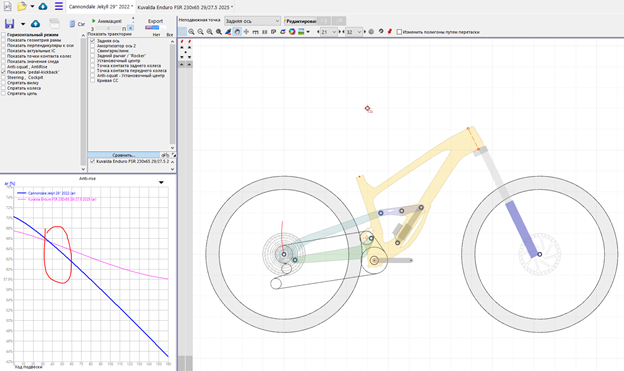Image resolution: width=624 pixels, height=371 pixels.
Task: Open the yellow folder file icon
Action: 22,6
